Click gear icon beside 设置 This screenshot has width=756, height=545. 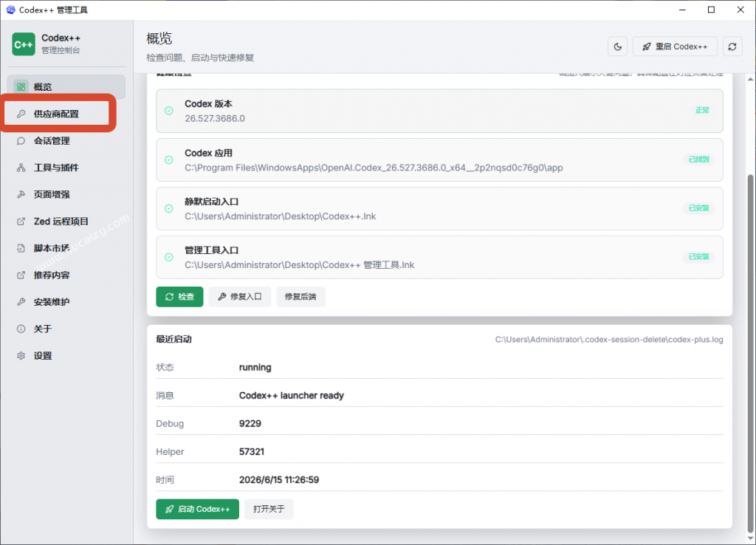coord(21,356)
